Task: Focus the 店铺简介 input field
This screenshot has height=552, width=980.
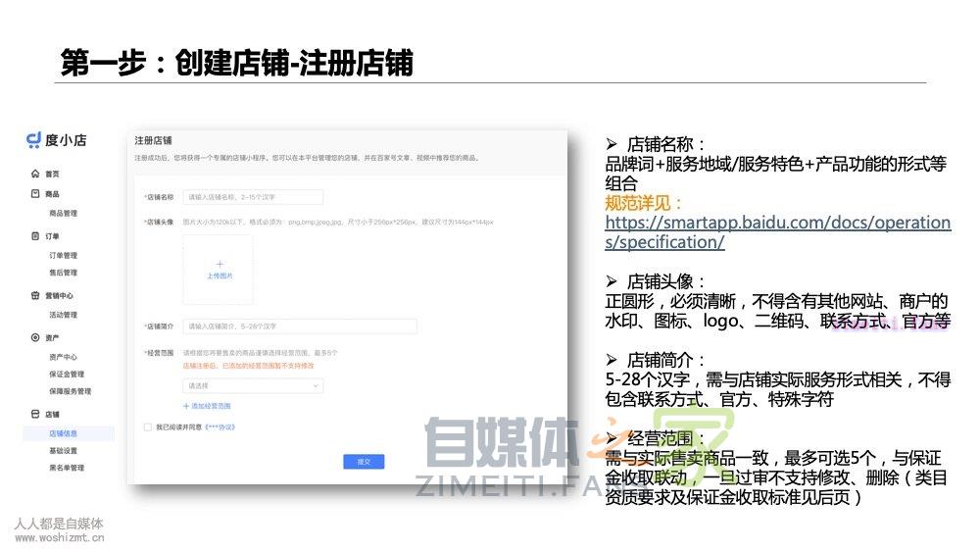Action: (x=299, y=326)
